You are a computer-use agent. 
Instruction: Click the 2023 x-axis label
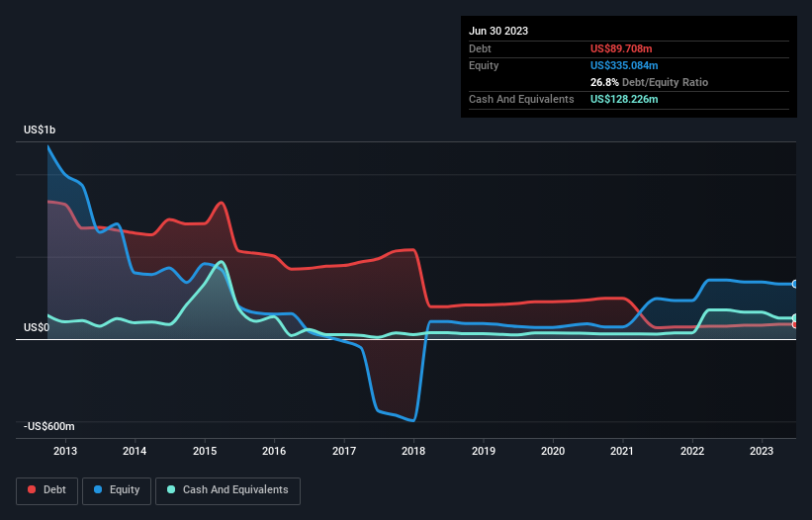pos(762,451)
